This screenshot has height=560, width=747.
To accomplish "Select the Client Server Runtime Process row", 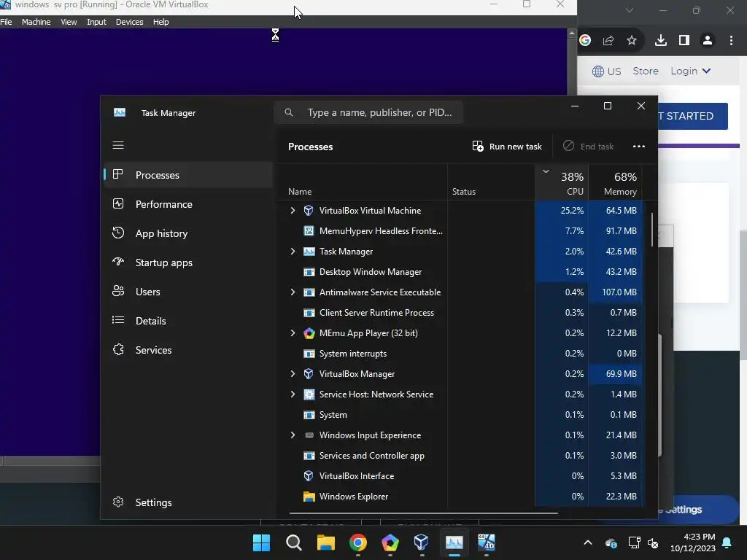I will [x=460, y=313].
